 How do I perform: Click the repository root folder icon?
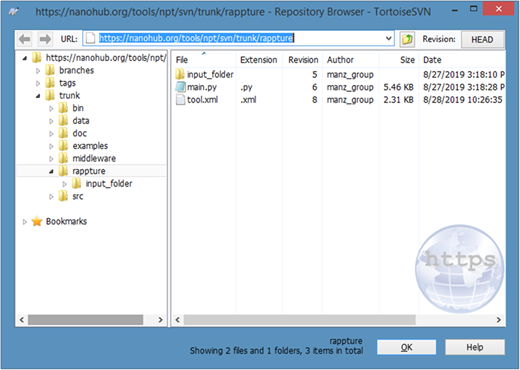pyautogui.click(x=37, y=58)
